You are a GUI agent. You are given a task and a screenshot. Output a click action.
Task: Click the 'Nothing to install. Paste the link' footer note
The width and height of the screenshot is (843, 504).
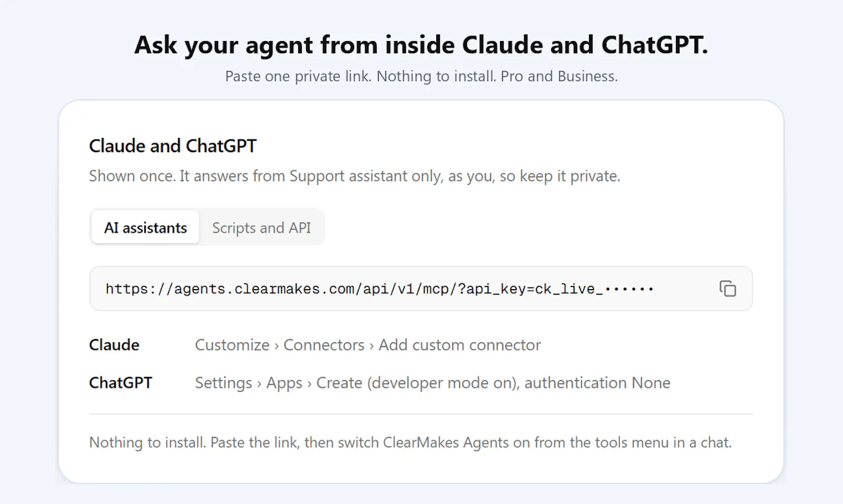coord(410,442)
